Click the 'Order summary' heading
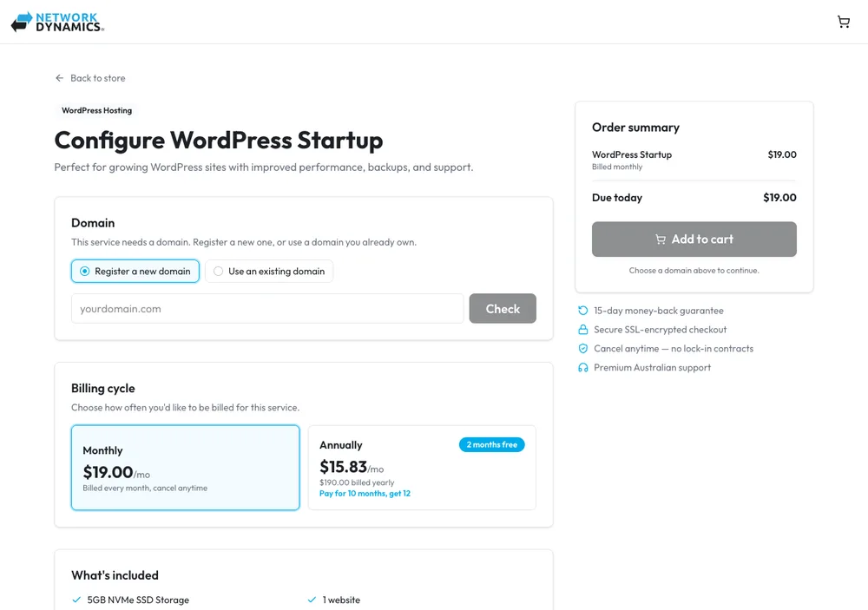868x610 pixels. 635,128
